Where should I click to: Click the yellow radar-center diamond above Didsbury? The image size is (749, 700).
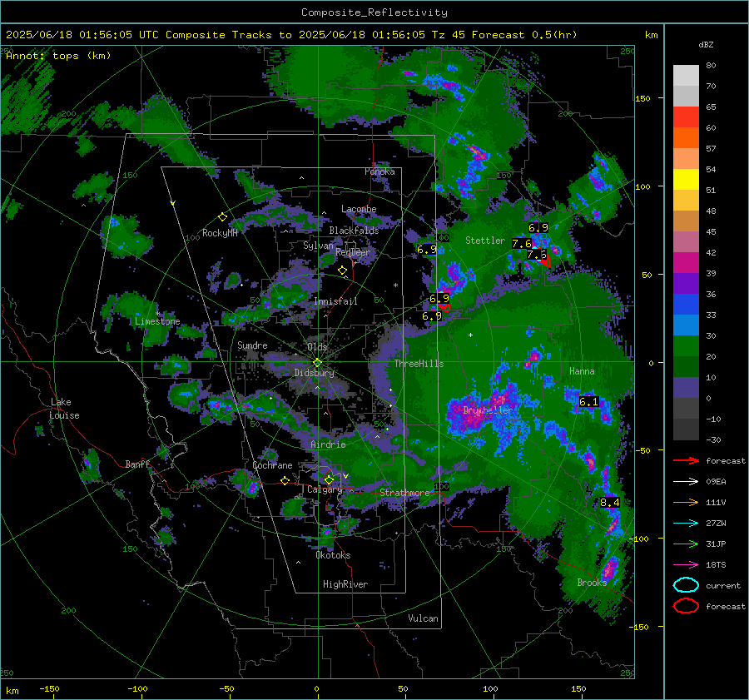coord(317,363)
